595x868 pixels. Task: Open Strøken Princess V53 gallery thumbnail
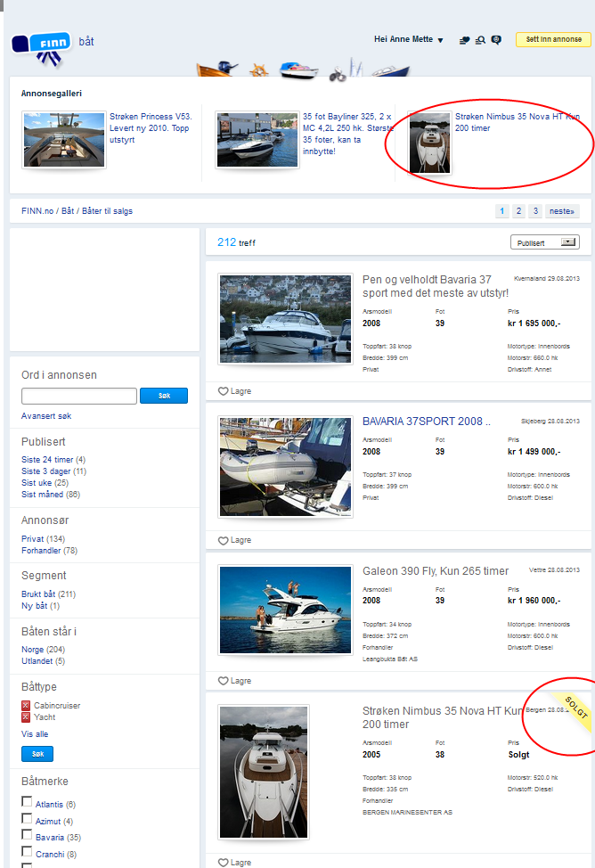point(64,140)
